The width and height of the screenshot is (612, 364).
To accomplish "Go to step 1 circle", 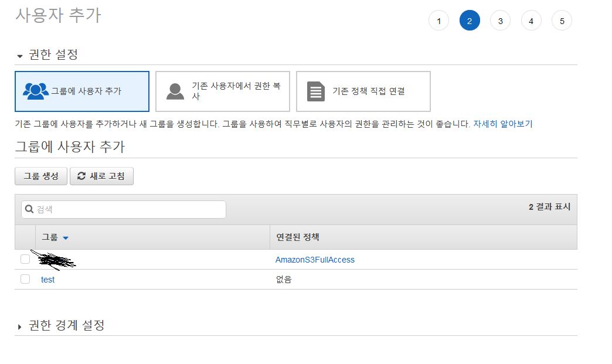I will click(438, 21).
